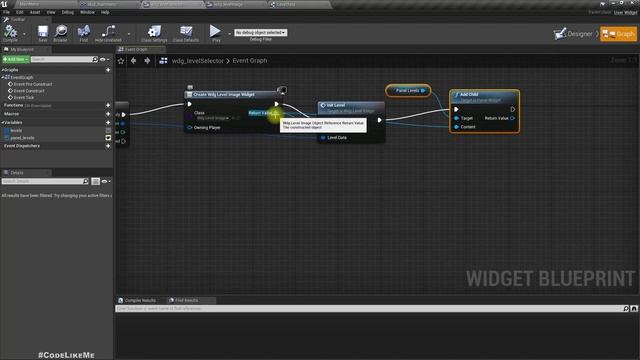Viewport: 640px width, 360px height.
Task: Click Return Value pin on Create Widget node
Action: point(276,113)
